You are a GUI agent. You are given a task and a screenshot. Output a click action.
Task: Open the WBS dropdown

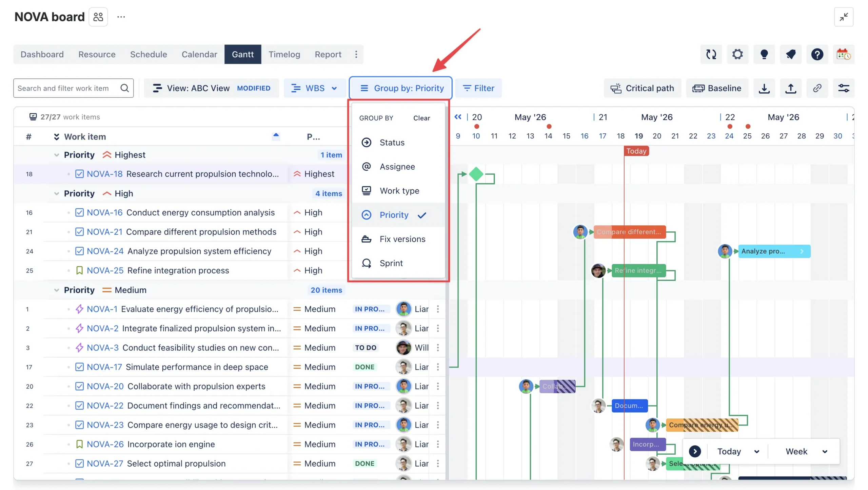click(x=314, y=88)
